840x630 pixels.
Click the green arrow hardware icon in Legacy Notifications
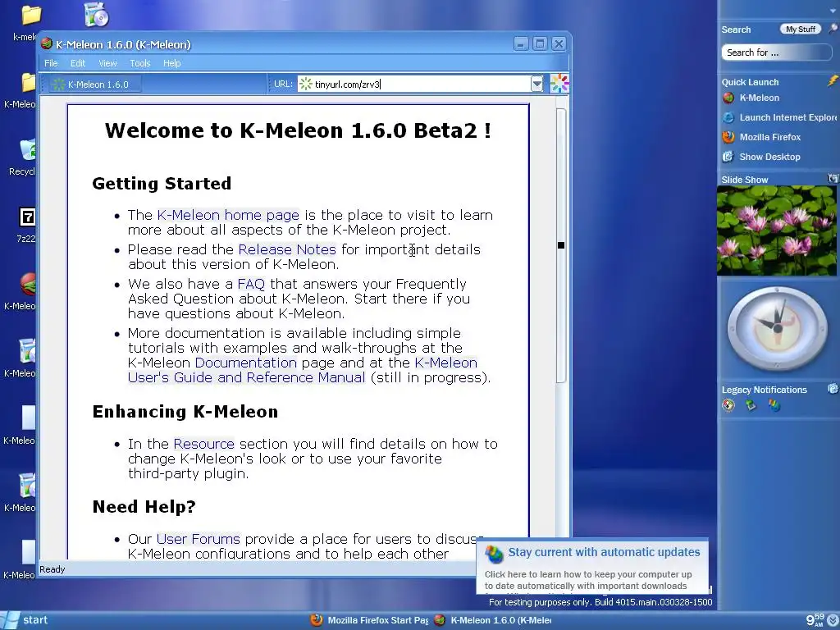click(751, 405)
